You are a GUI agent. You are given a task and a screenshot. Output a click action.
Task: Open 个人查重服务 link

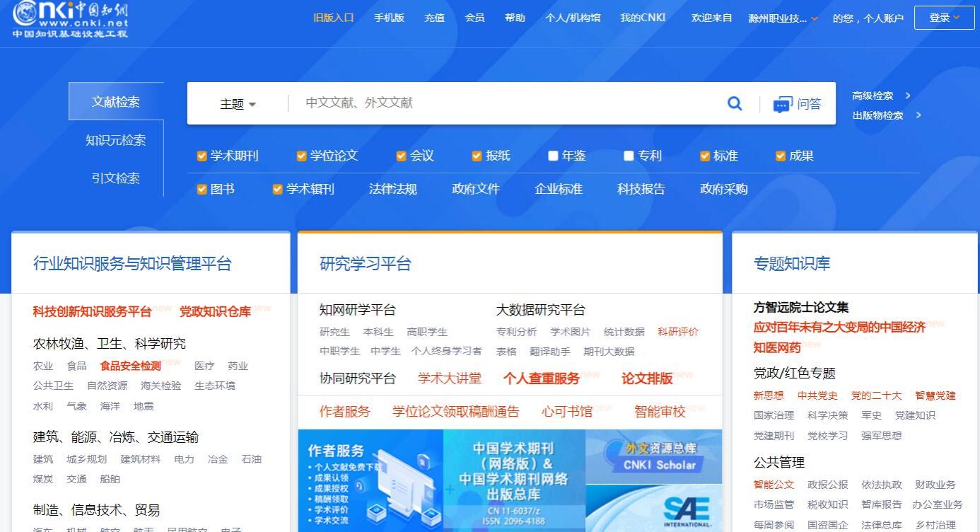541,378
